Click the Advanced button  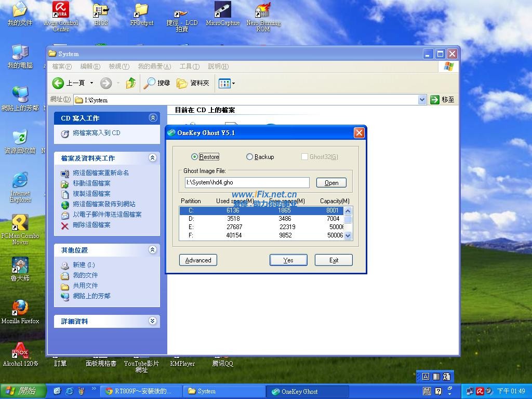(198, 260)
